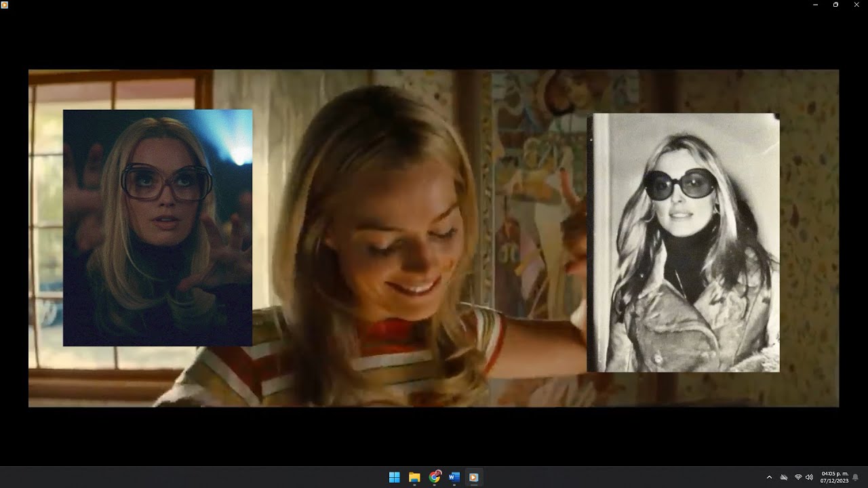Screen dimensions: 868x488
Task: Close the media player window
Action: [856, 5]
